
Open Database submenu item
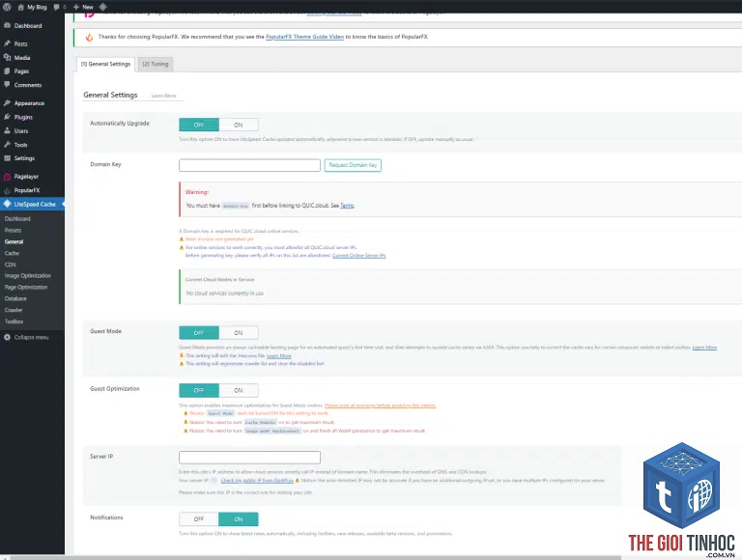pyautogui.click(x=15, y=298)
